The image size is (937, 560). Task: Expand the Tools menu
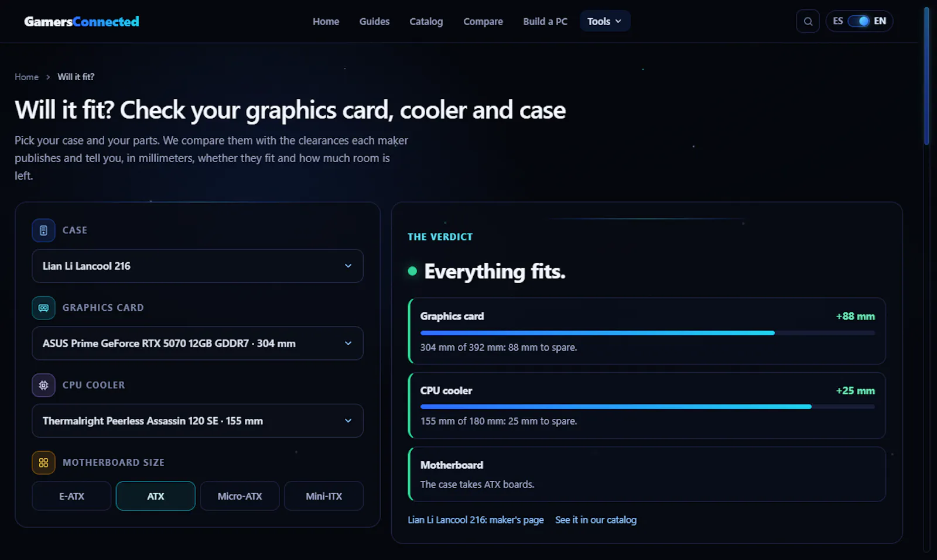click(x=604, y=22)
